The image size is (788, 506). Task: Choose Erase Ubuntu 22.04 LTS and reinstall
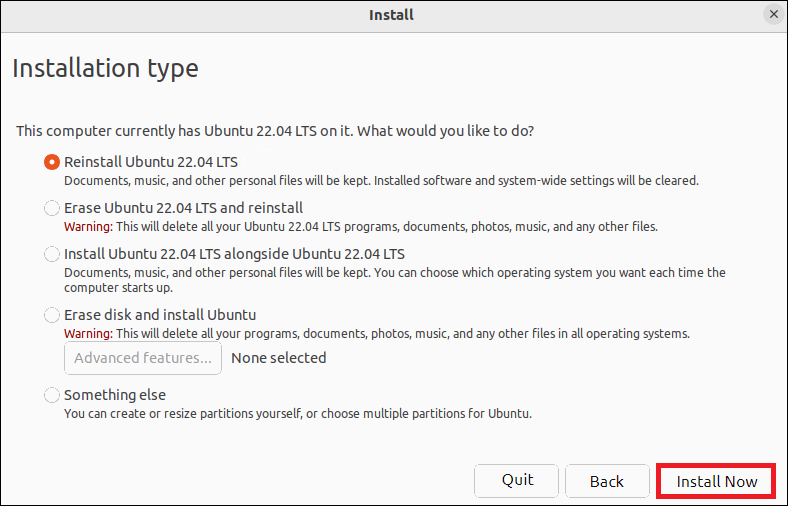click(52, 208)
